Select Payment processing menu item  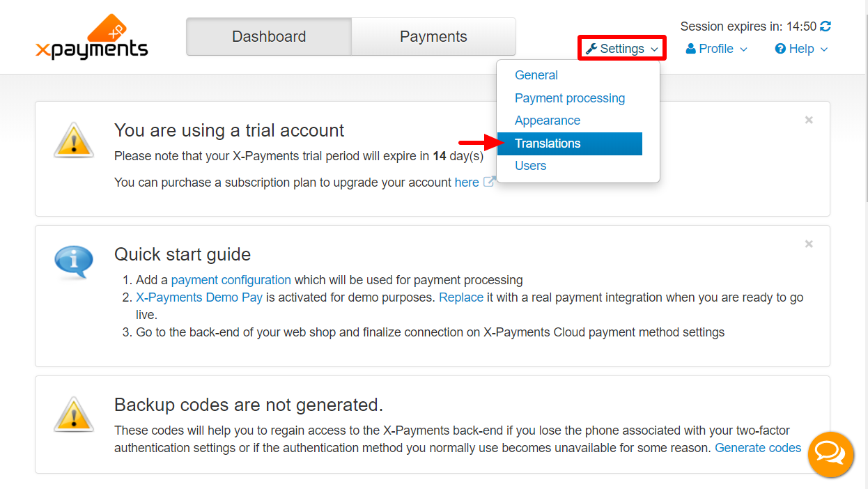(x=570, y=98)
